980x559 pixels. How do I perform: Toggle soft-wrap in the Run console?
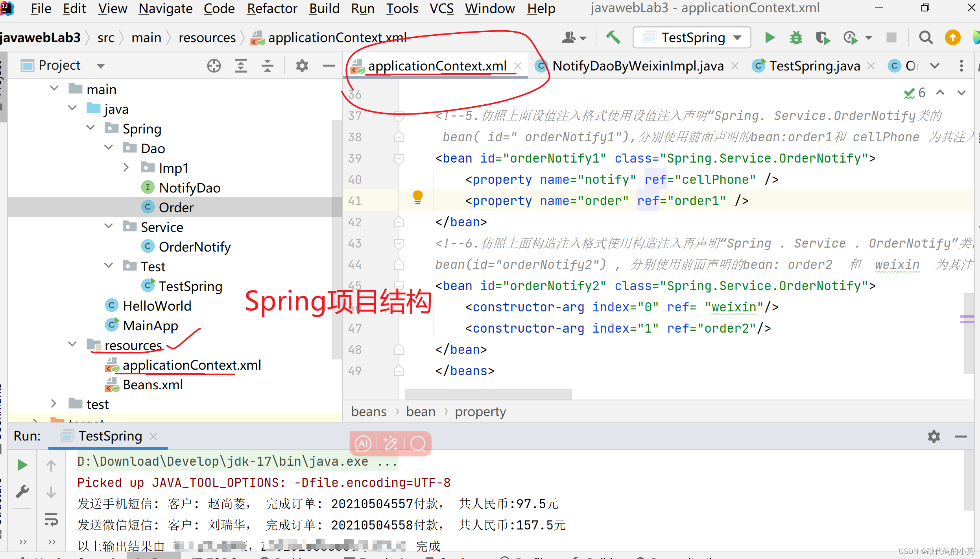tap(51, 520)
